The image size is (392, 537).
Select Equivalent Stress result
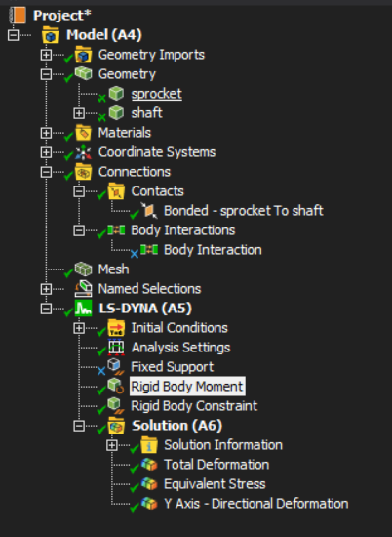pyautogui.click(x=215, y=484)
